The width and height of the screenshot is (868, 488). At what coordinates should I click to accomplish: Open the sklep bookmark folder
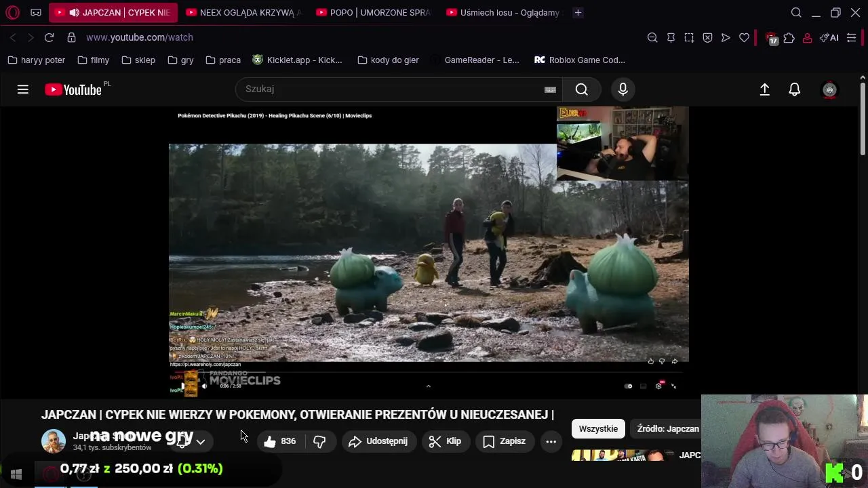click(x=138, y=60)
